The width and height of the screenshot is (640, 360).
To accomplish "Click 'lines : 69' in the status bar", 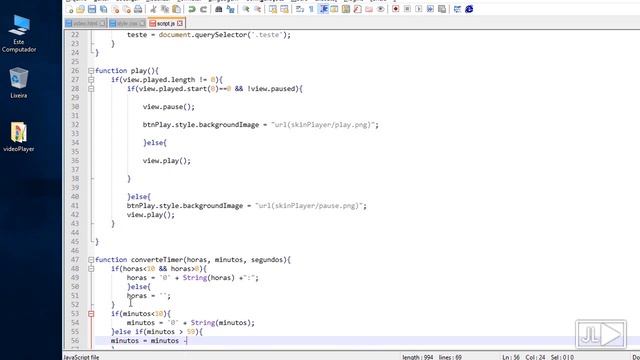I will click(451, 357).
